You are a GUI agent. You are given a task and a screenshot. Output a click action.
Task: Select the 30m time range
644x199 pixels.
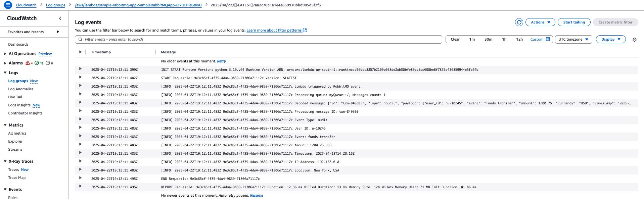[488, 39]
